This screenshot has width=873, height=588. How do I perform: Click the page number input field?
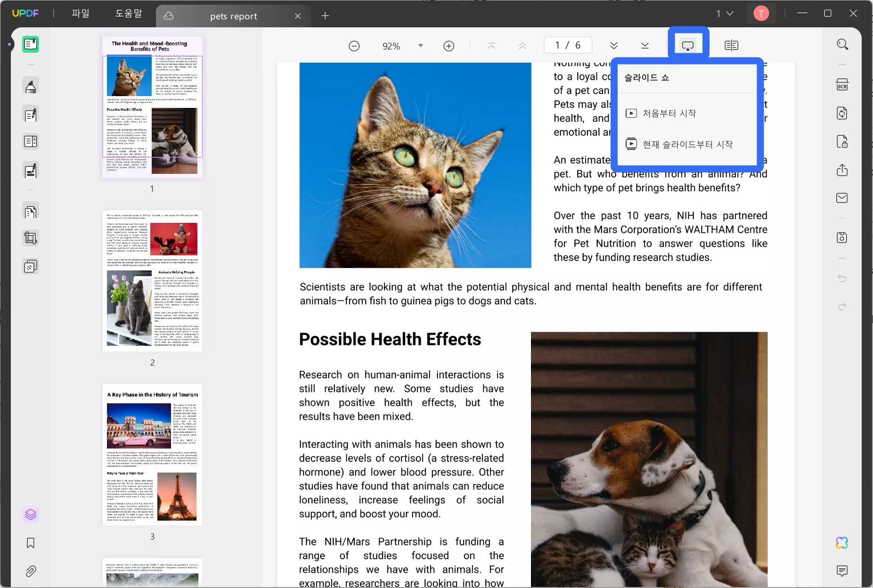pyautogui.click(x=568, y=45)
